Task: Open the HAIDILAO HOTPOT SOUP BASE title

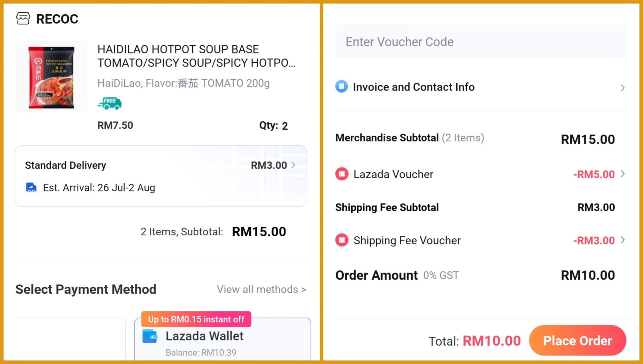Action: click(196, 56)
